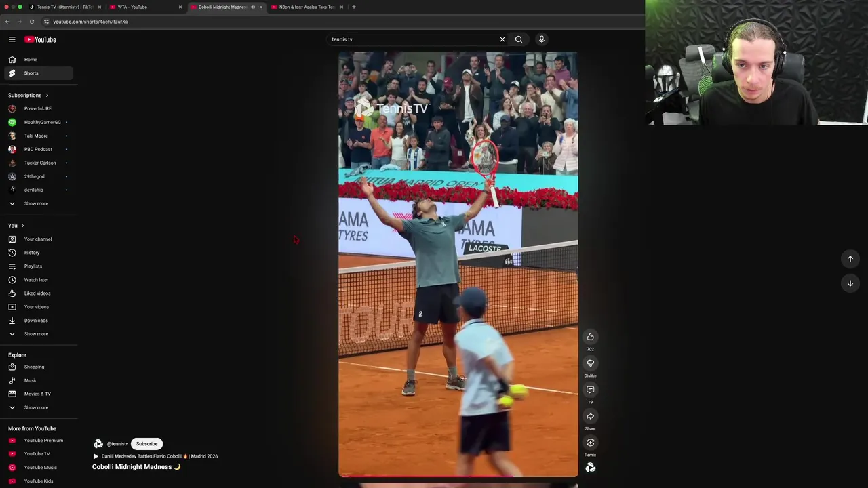
Task: Open PBD Podcast subscription
Action: pyautogui.click(x=39, y=149)
